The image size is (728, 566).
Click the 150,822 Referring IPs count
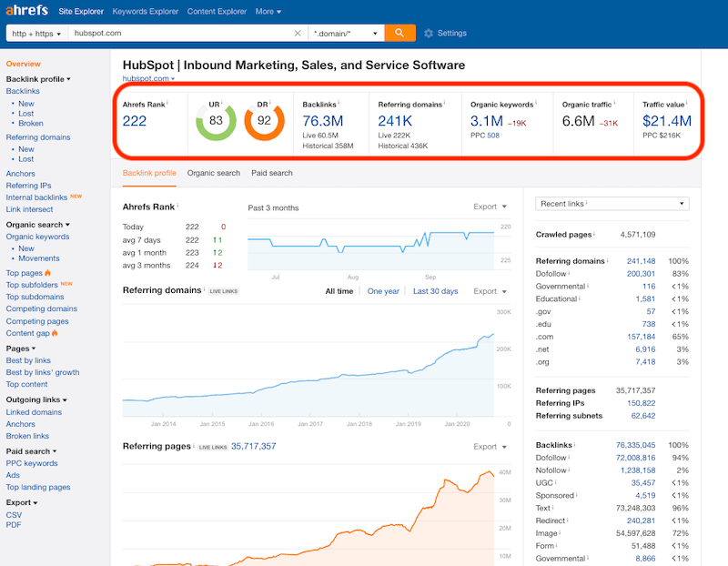(x=642, y=403)
